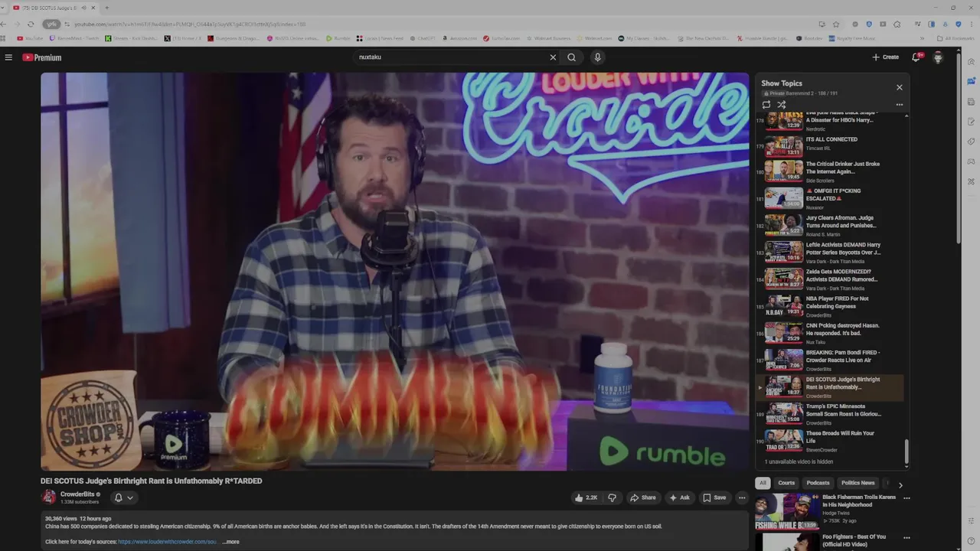
Task: Clear the search box with X
Action: [553, 57]
